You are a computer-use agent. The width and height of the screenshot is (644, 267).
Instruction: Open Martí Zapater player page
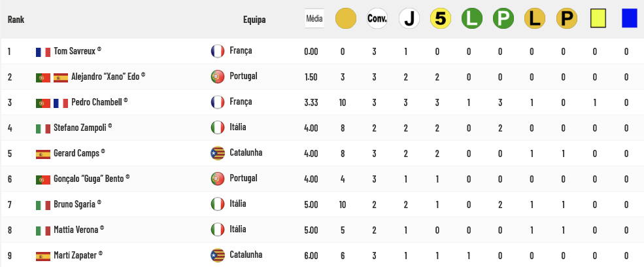point(75,255)
